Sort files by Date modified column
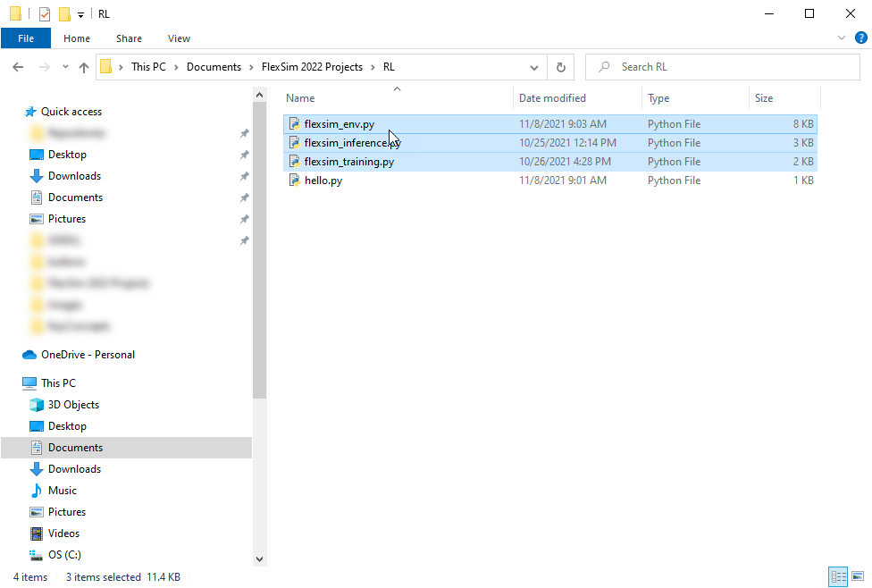Screen dimensions: 872x588 [x=552, y=98]
